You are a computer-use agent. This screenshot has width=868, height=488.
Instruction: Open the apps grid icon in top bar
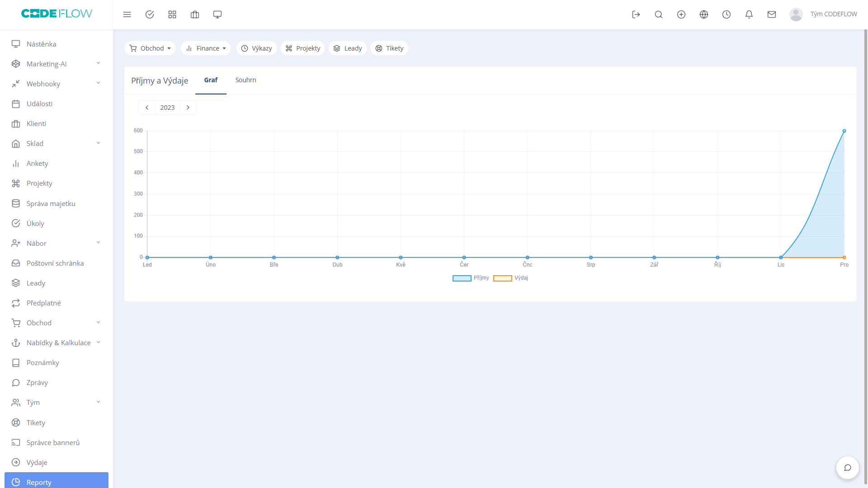(x=172, y=14)
